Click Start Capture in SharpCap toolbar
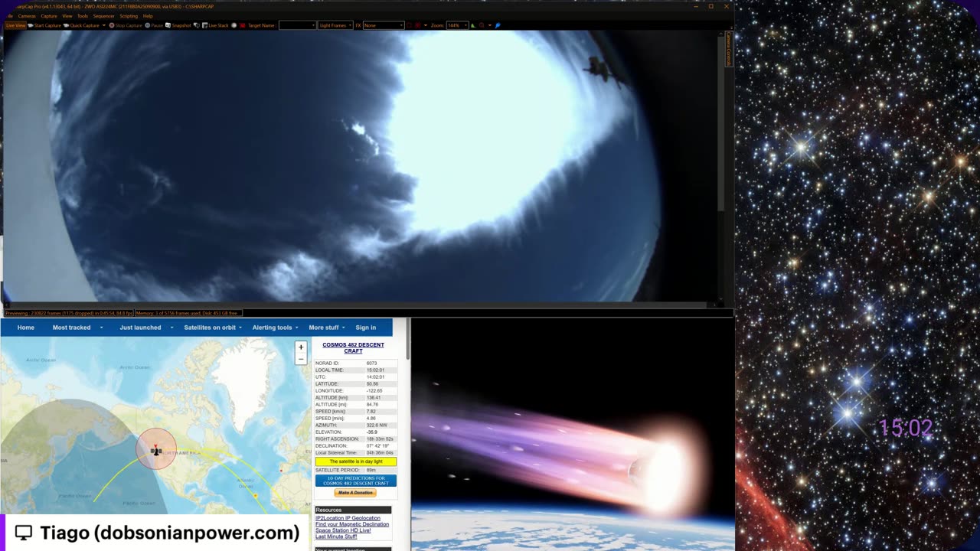Screen dimensions: 980x551 point(44,25)
